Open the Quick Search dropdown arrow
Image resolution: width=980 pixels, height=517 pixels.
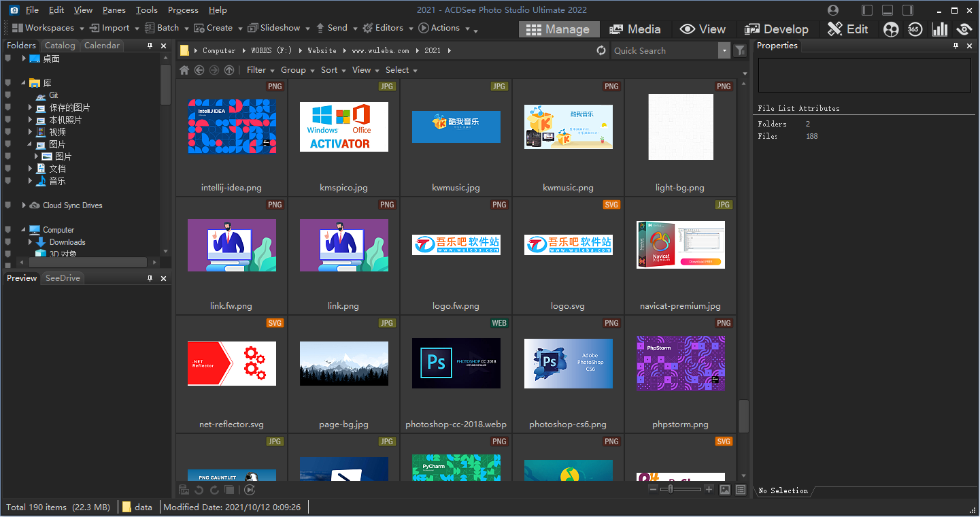coord(724,50)
